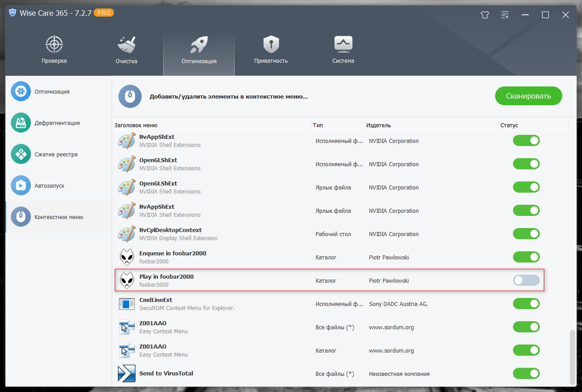Toggle Z001AAO Каталог status switch

click(x=526, y=350)
